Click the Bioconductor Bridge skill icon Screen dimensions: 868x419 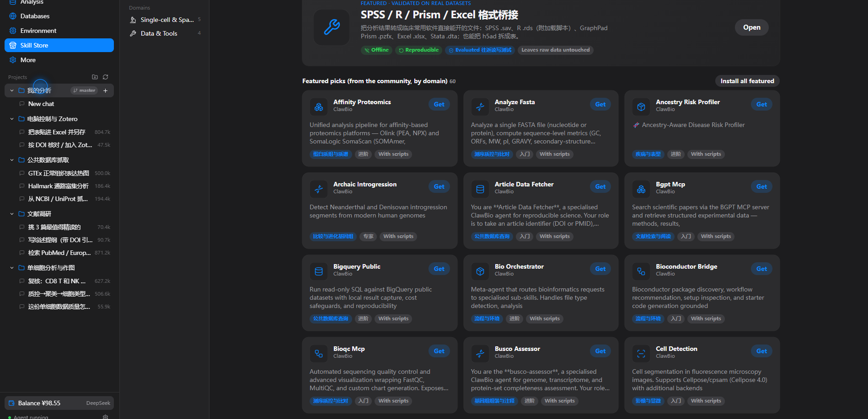641,271
